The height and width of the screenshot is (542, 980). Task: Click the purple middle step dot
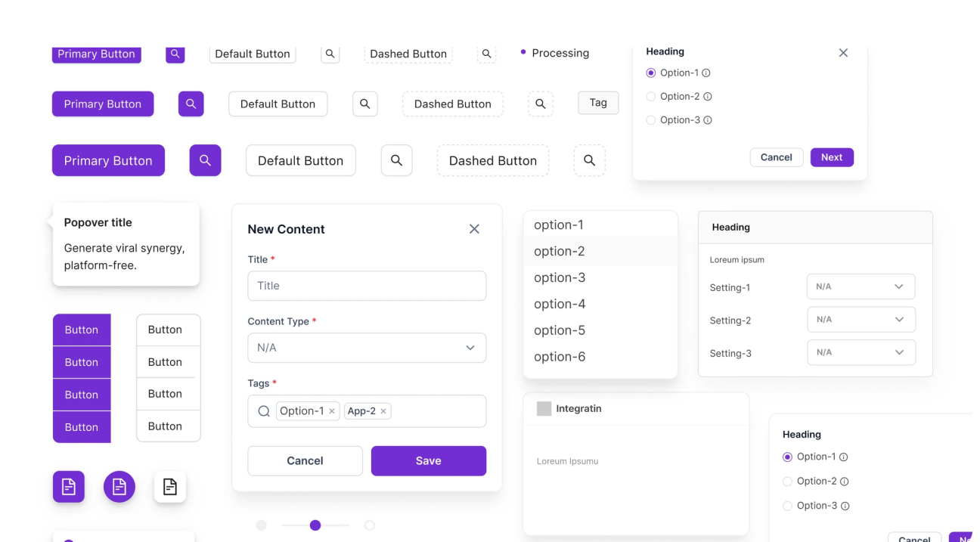[x=315, y=525]
